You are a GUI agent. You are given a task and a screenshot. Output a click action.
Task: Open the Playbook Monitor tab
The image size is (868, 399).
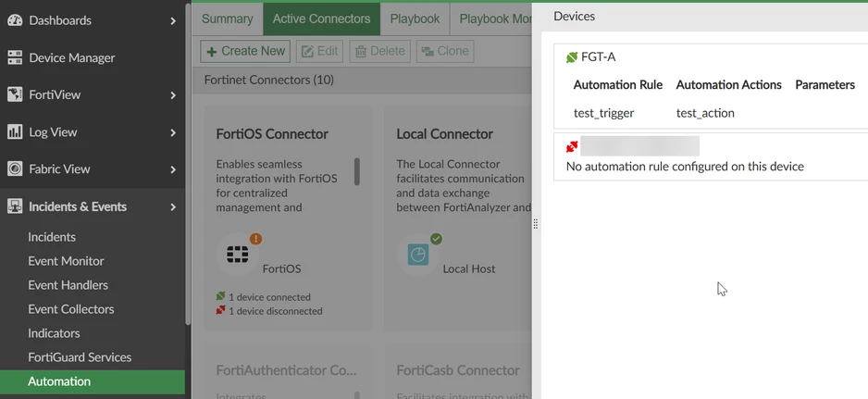(491, 19)
